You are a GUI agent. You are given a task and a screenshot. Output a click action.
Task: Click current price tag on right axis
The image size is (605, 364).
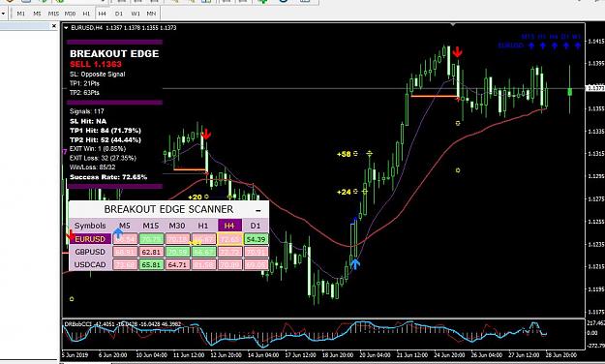(x=595, y=88)
